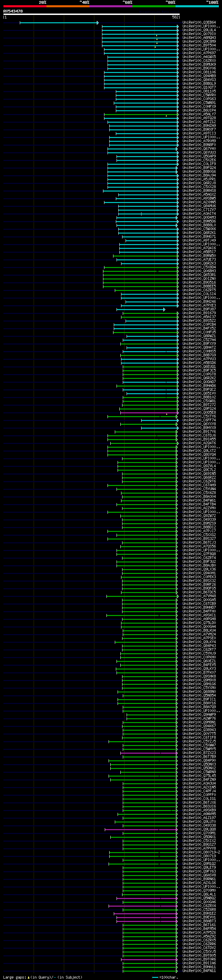The image size is (222, 980).
Task: Click hit UniRef100_A5BSD6
Action: pyautogui.click(x=199, y=363)
